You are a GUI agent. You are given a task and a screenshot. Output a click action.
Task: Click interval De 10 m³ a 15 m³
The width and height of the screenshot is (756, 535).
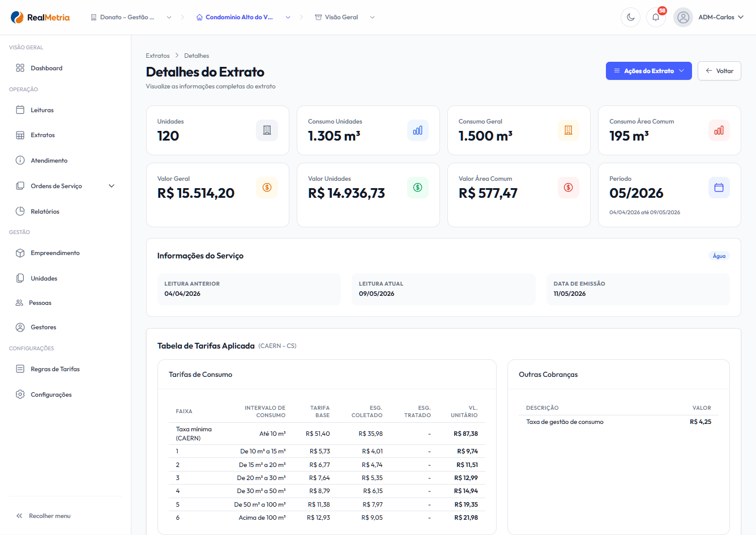[x=263, y=451]
